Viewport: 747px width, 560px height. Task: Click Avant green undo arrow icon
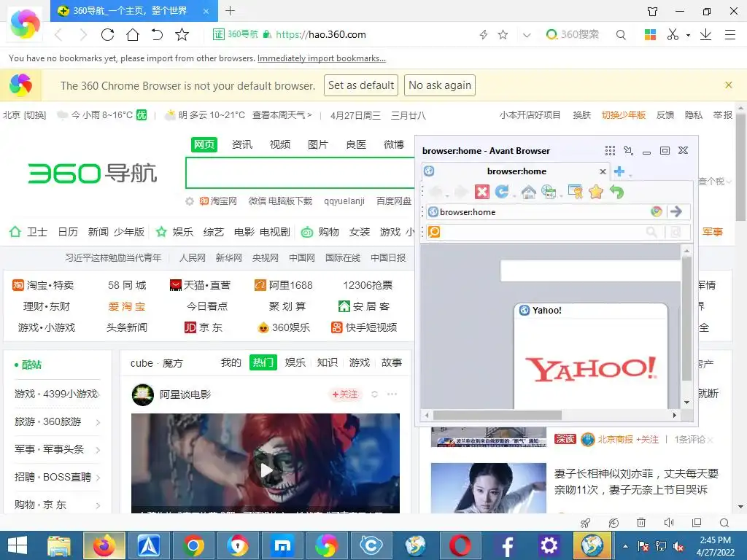pos(617,192)
